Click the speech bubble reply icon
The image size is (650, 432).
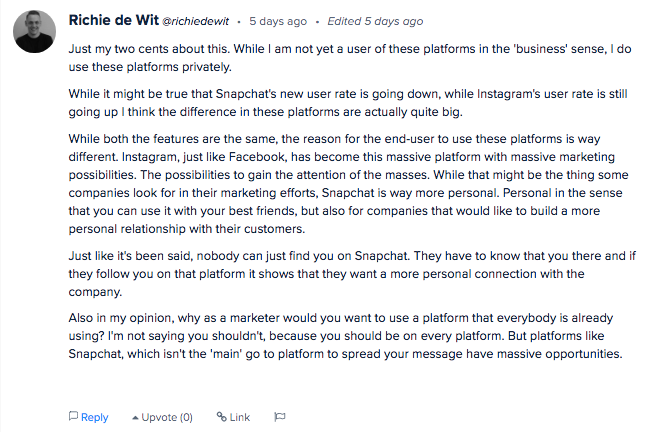(x=73, y=416)
